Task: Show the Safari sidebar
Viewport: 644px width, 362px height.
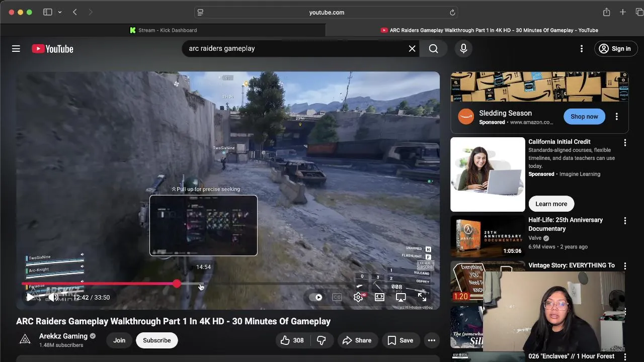Action: pyautogui.click(x=47, y=12)
